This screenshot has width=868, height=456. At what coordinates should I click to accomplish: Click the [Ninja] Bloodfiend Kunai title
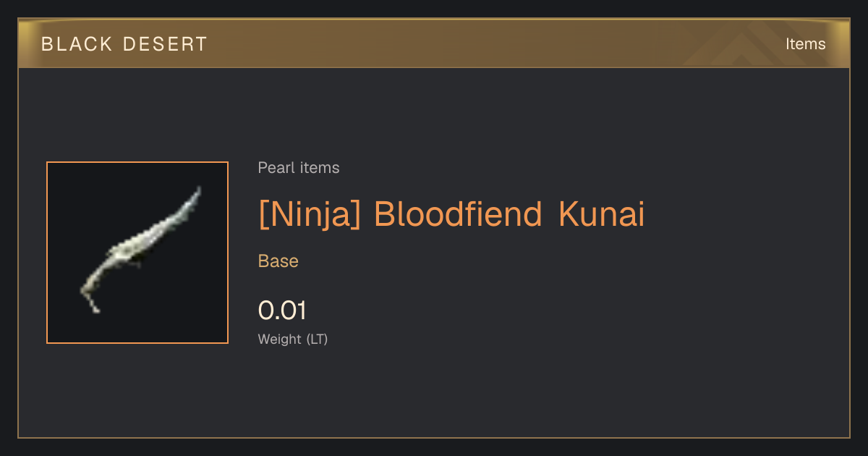pos(451,215)
